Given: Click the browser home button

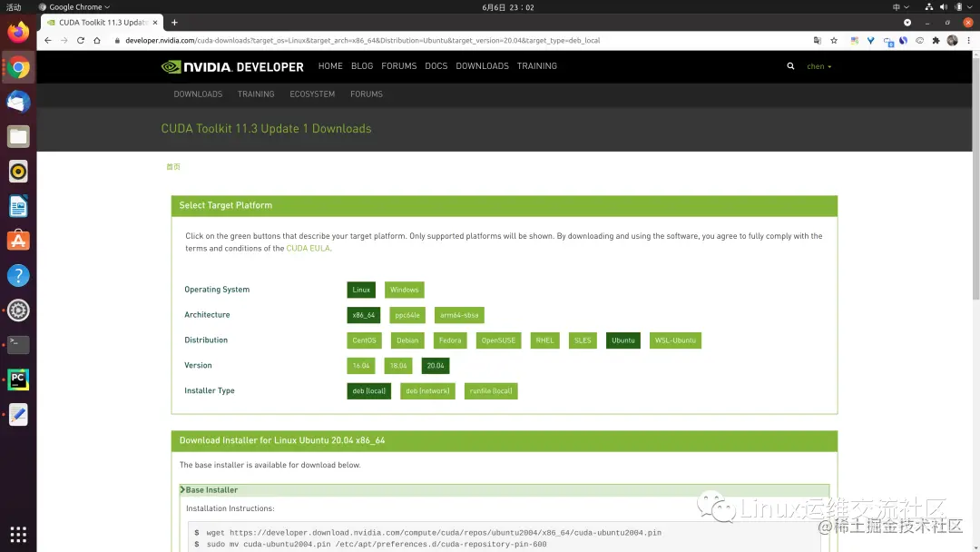Looking at the screenshot, I should pos(97,40).
